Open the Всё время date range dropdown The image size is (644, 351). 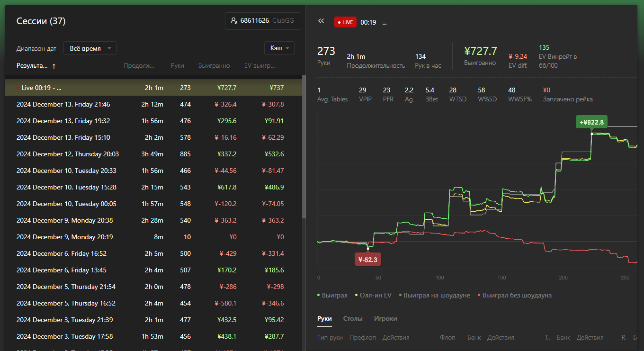point(90,48)
